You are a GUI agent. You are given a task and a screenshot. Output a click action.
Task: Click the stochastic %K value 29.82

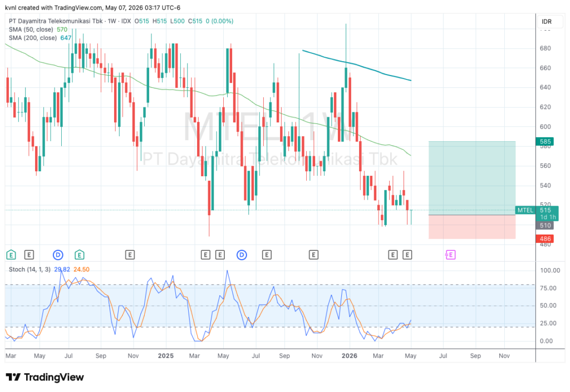pyautogui.click(x=62, y=269)
